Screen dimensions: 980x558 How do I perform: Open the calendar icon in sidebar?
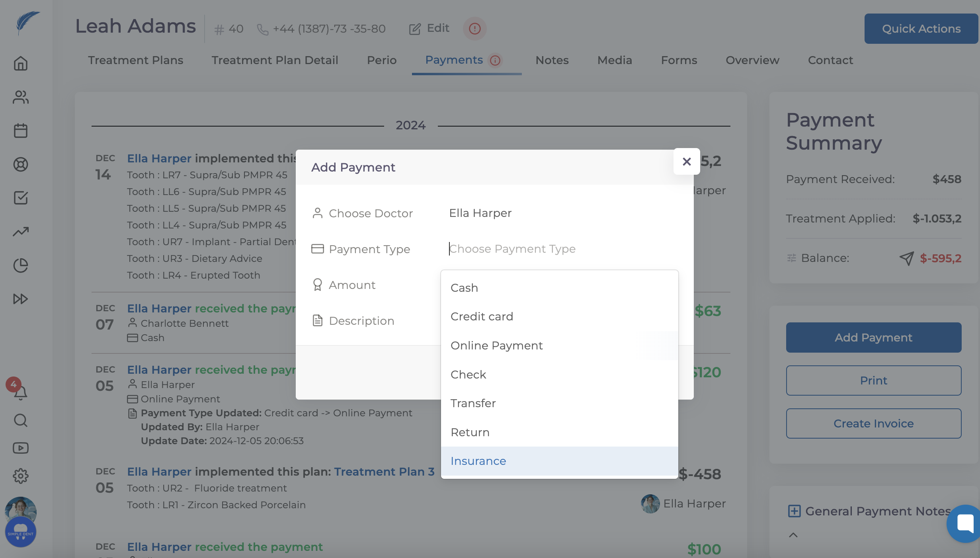point(21,131)
